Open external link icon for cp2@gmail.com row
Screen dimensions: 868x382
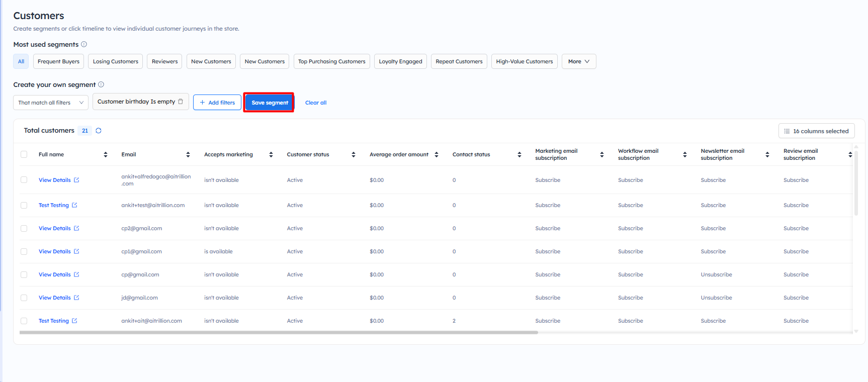[x=76, y=228]
